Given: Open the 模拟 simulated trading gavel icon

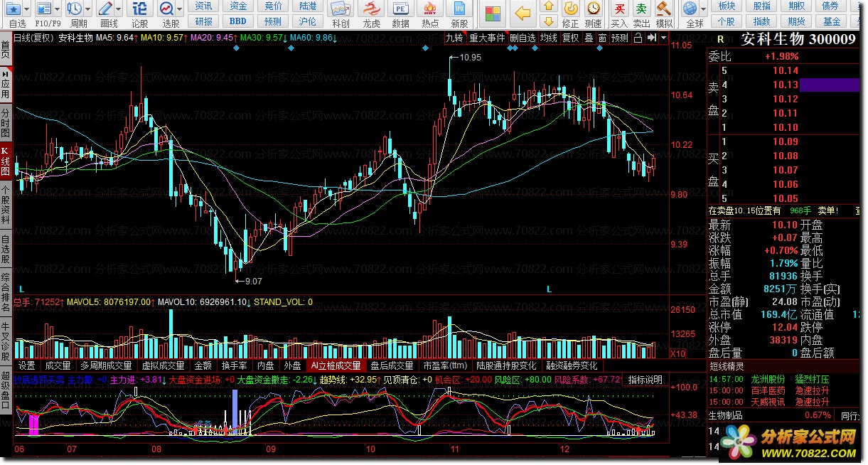Looking at the screenshot, I should (663, 9).
